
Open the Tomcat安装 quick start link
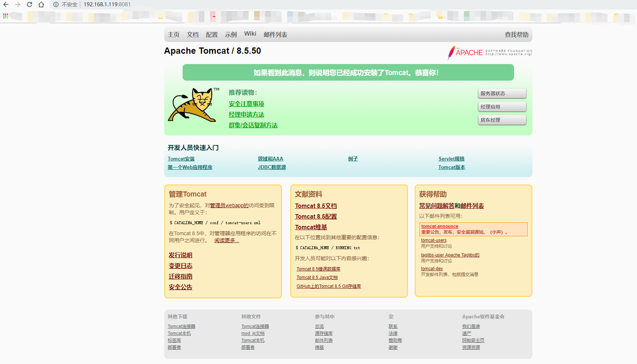(181, 159)
